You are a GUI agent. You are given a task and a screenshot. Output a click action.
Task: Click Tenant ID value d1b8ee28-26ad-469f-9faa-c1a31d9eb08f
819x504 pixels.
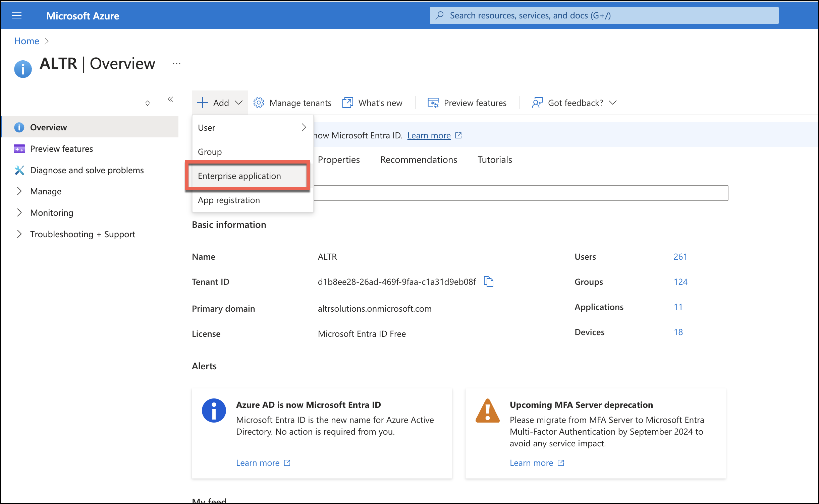coord(397,282)
